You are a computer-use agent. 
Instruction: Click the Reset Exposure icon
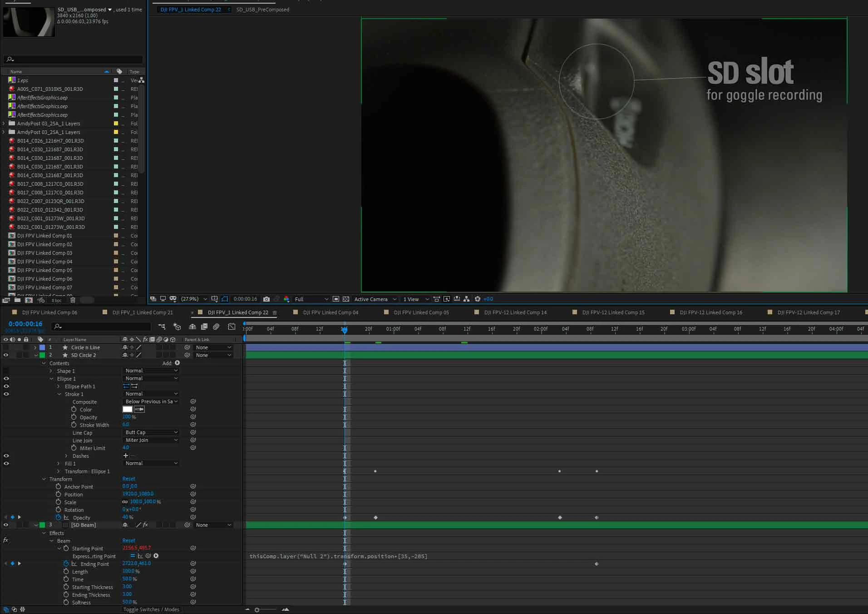point(478,299)
